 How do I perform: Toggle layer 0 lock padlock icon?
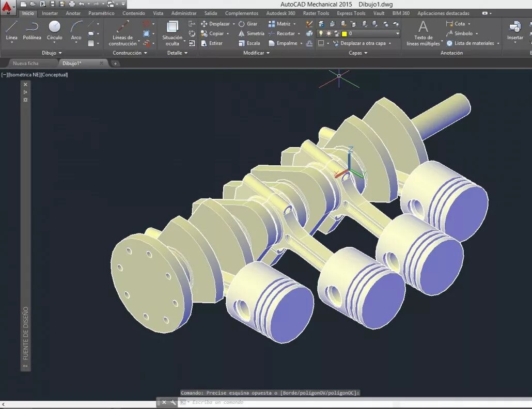pyautogui.click(x=337, y=34)
